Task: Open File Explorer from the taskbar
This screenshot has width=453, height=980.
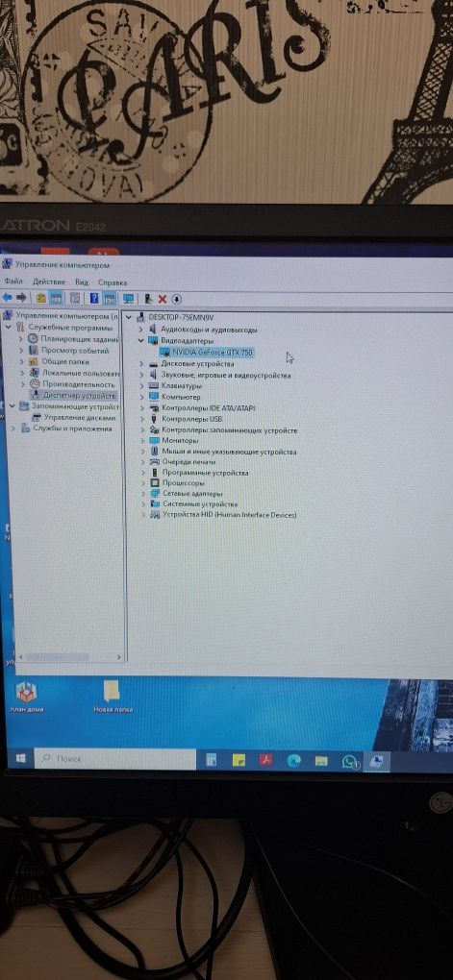Action: (x=321, y=761)
